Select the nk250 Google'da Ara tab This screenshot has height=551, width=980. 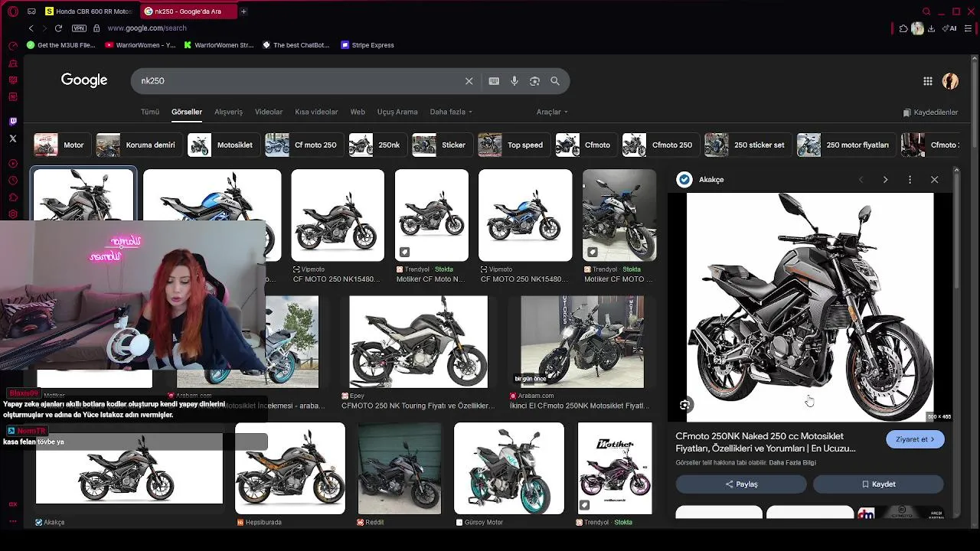[188, 11]
